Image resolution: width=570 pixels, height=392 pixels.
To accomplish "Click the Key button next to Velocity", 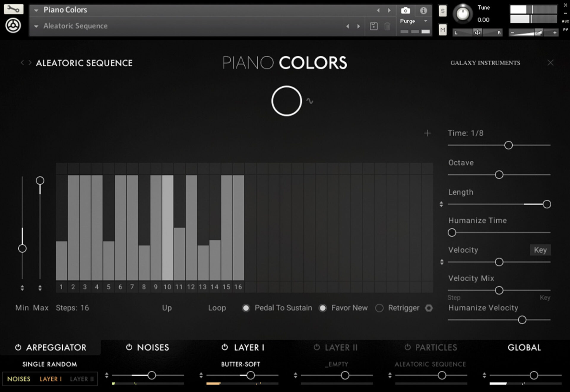I will (x=540, y=250).
